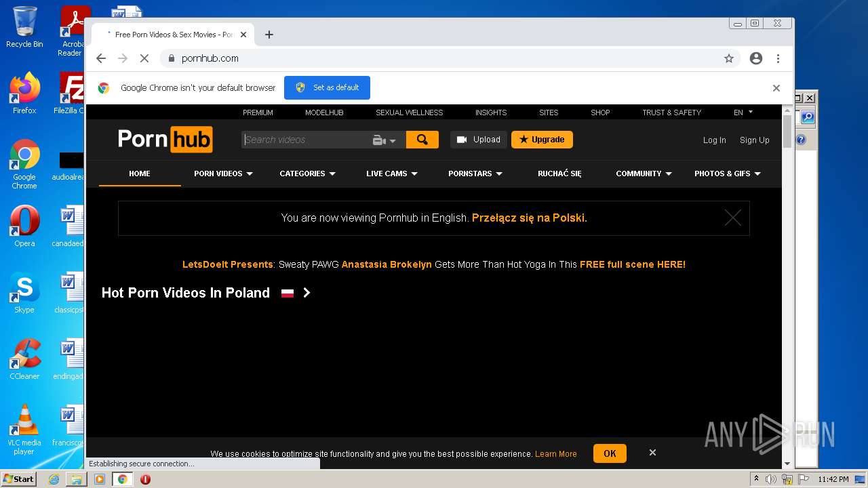Dismiss the language notification banner
Image resolution: width=868 pixels, height=488 pixels.
(732, 218)
